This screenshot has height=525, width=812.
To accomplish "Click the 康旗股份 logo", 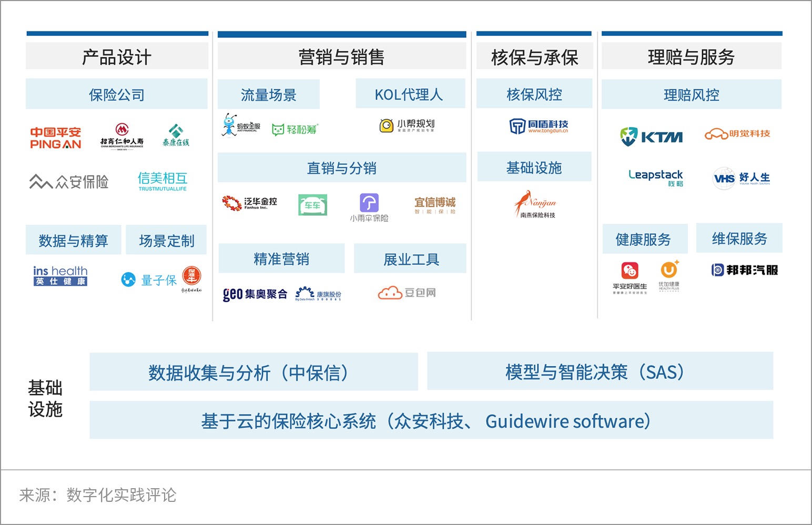I will [318, 294].
